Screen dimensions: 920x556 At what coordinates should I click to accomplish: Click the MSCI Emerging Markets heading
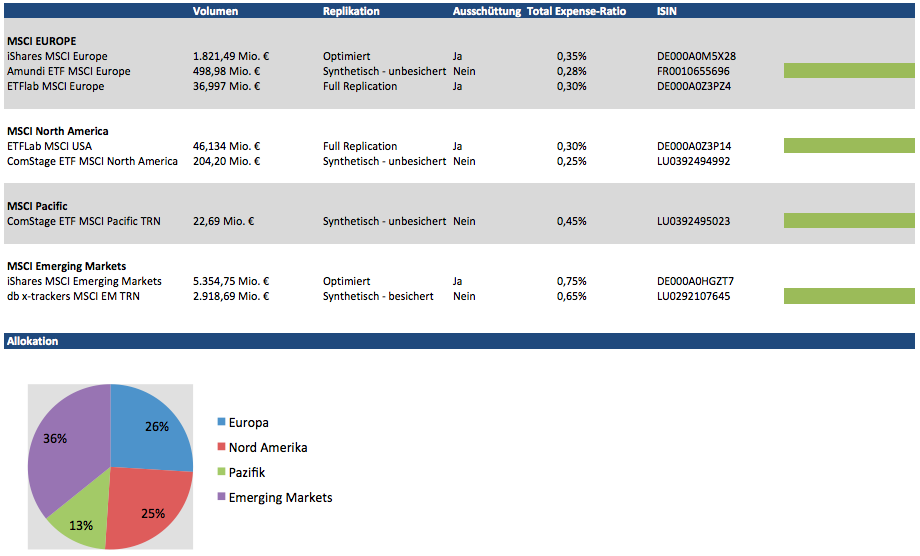click(x=66, y=266)
